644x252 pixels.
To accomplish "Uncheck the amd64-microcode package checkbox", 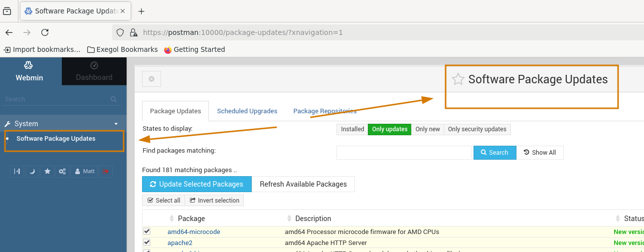I will point(147,232).
